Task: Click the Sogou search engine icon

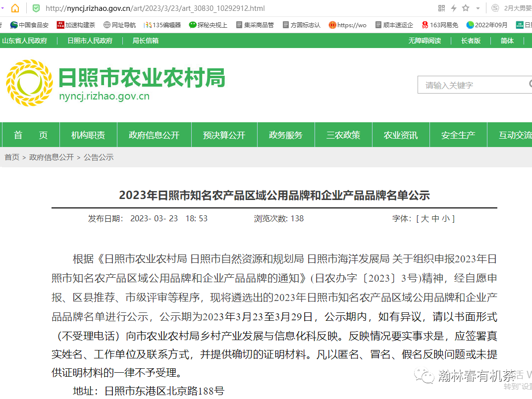Action: 495,8
